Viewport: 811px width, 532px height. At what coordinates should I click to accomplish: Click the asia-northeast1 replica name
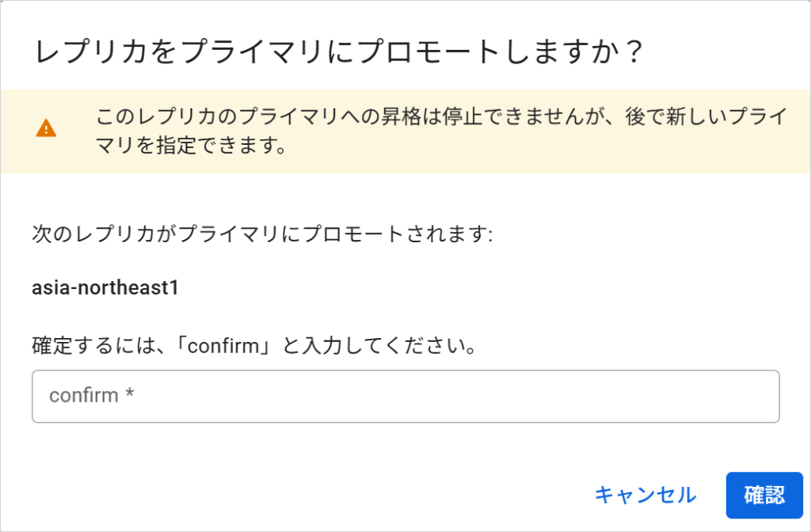[105, 288]
